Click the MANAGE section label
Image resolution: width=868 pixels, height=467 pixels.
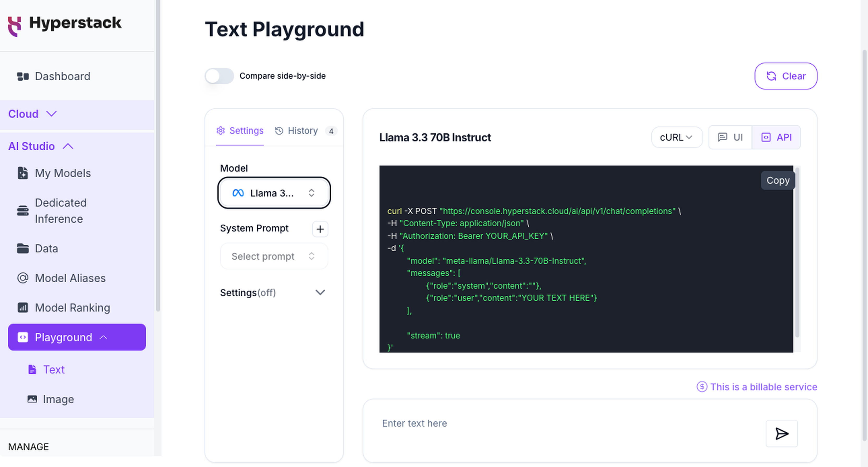28,447
